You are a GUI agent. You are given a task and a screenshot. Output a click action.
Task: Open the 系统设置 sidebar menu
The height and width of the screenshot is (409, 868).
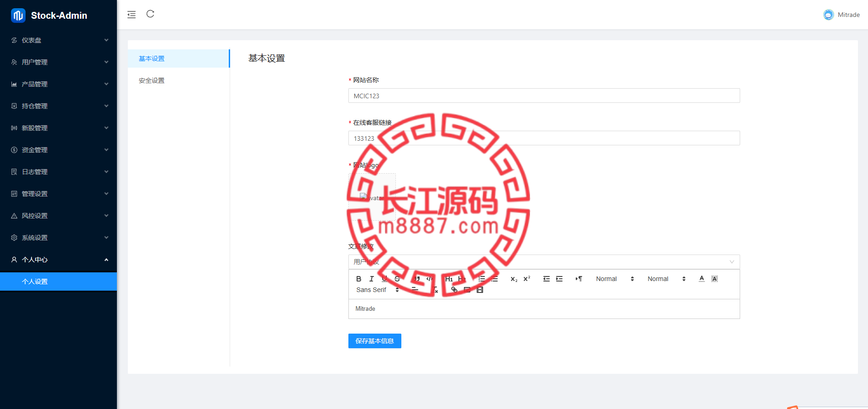tap(58, 238)
